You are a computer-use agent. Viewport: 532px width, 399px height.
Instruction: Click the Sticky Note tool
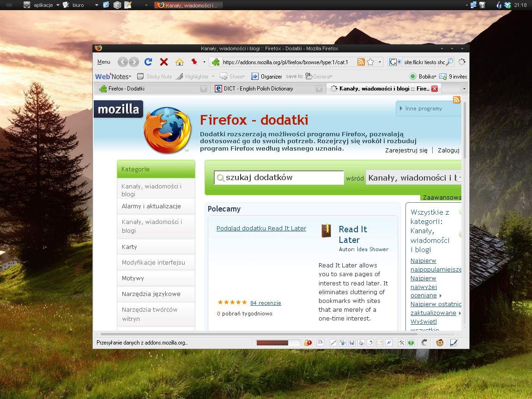tap(154, 77)
